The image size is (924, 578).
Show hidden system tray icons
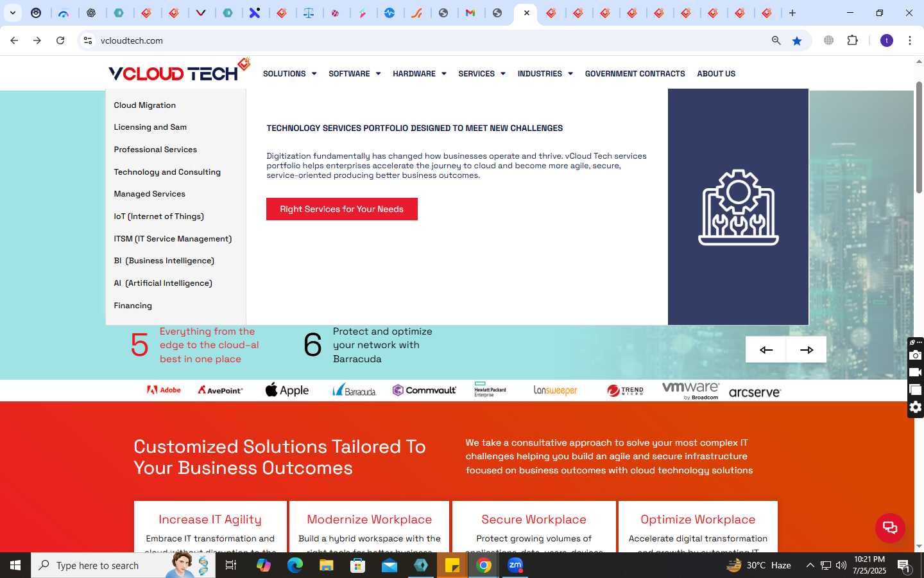point(810,565)
